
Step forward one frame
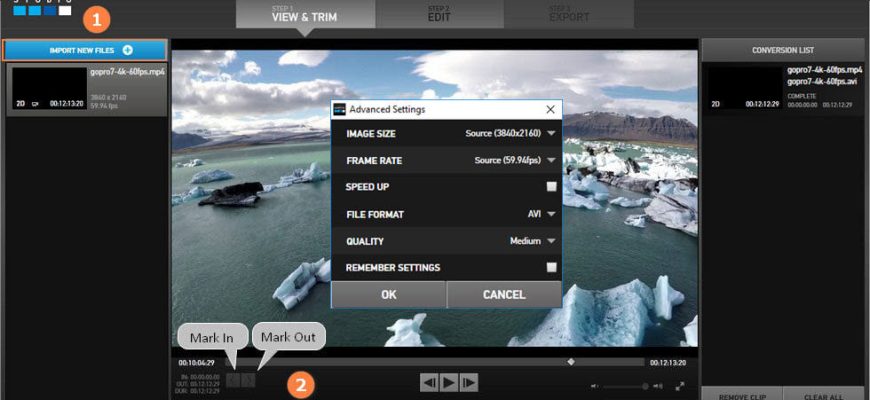pyautogui.click(x=469, y=382)
